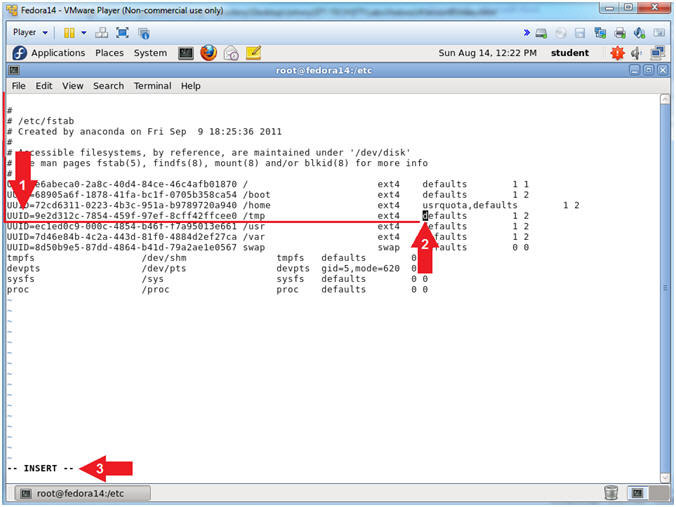
Task: Enter full screen mode with VMware icon
Action: (122, 33)
